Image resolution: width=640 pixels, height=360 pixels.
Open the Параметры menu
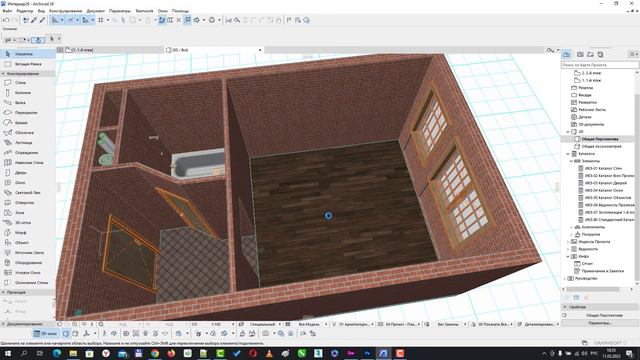point(120,11)
